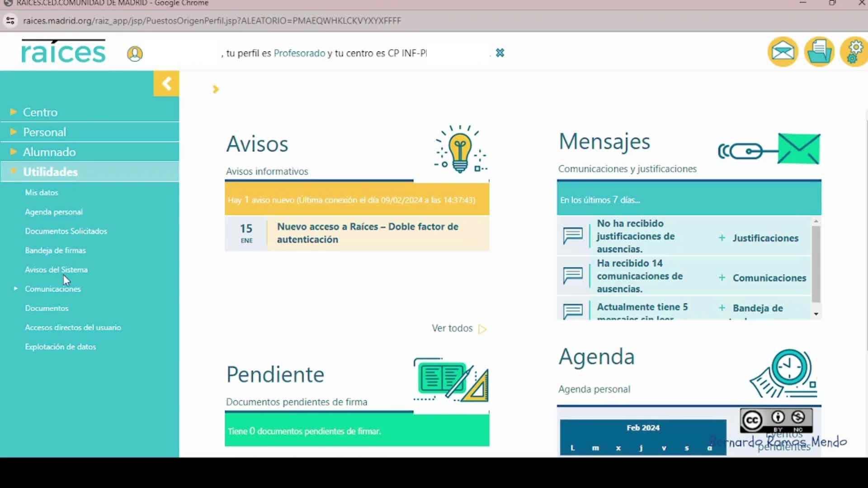Open Bandeja de firmas menu entry

[55, 250]
